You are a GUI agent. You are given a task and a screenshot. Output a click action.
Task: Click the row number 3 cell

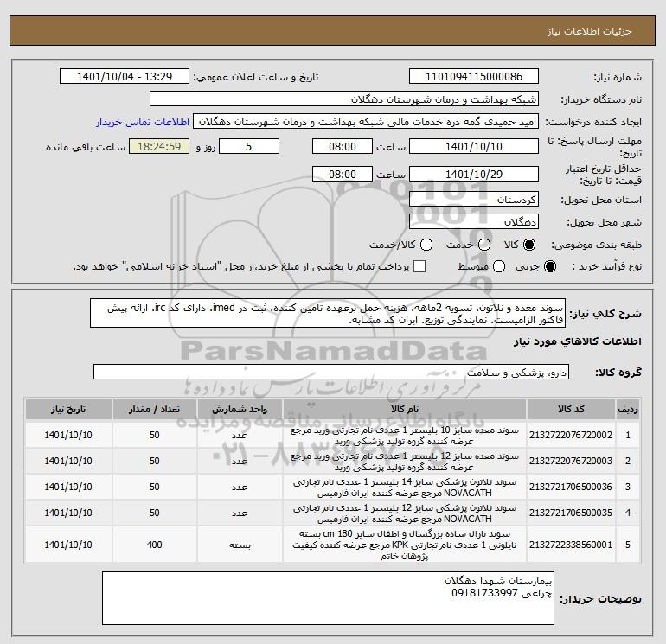[x=628, y=487]
